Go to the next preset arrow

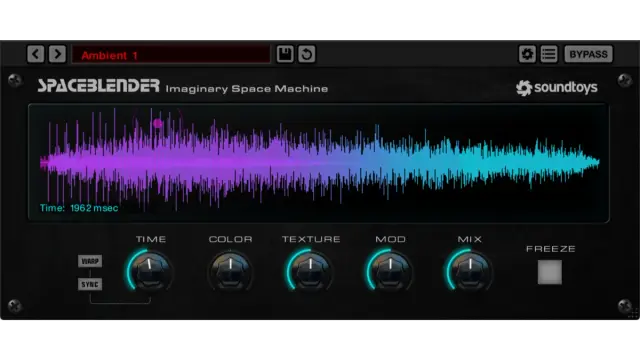click(57, 54)
